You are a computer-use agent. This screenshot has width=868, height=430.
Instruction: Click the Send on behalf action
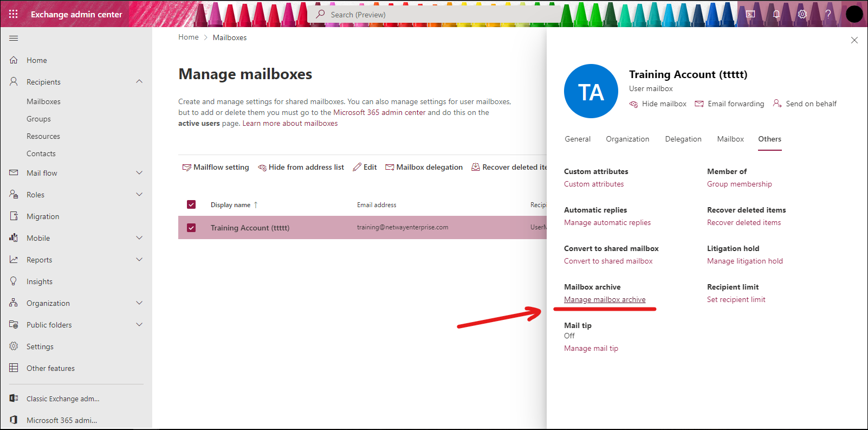coord(805,104)
